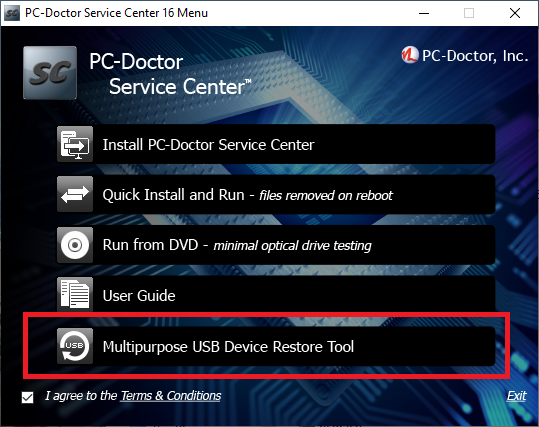Close the PC-Doctor Service Center 16 Menu window
The height and width of the screenshot is (427, 539).
[x=515, y=13]
